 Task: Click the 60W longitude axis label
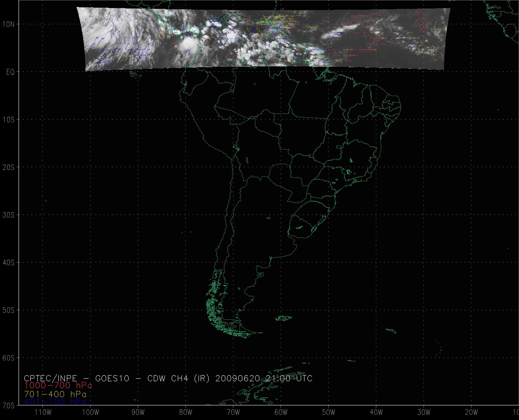[281, 412]
